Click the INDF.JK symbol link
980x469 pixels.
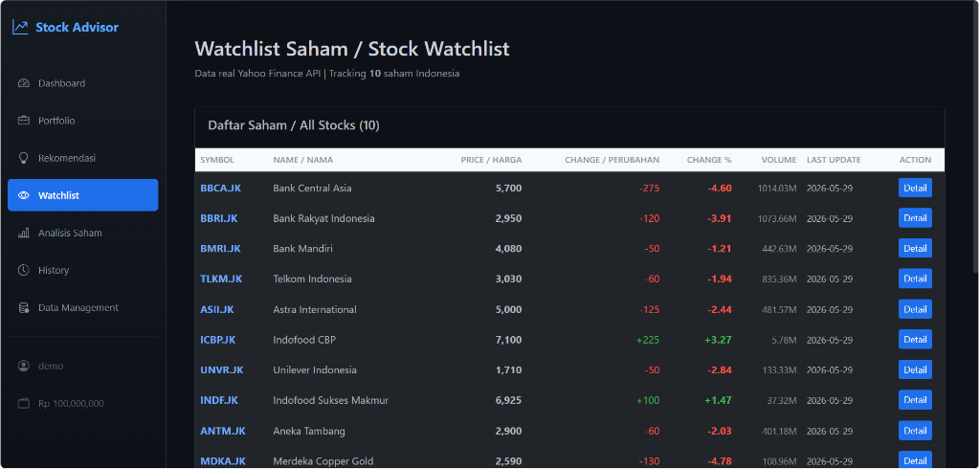[x=219, y=400]
